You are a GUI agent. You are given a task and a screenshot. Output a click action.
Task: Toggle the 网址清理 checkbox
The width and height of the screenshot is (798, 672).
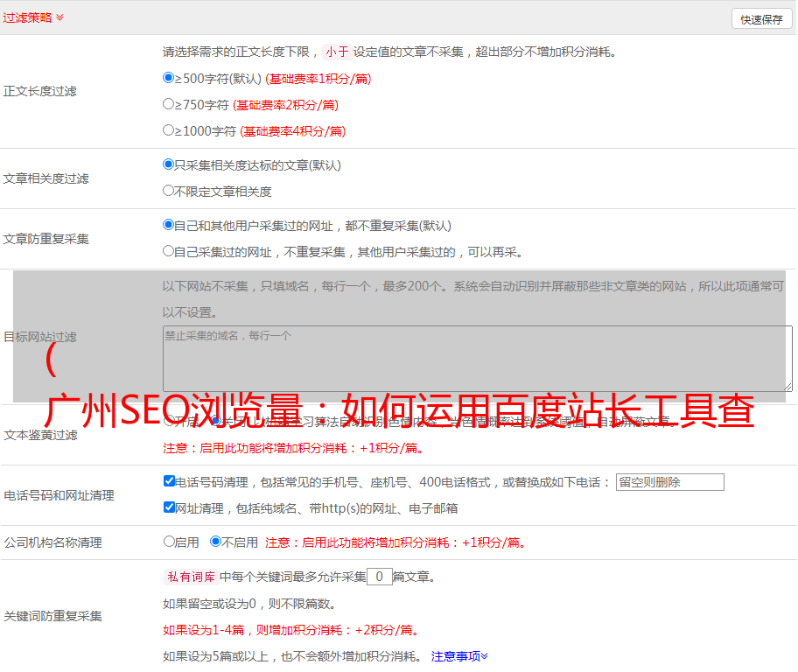[x=169, y=507]
